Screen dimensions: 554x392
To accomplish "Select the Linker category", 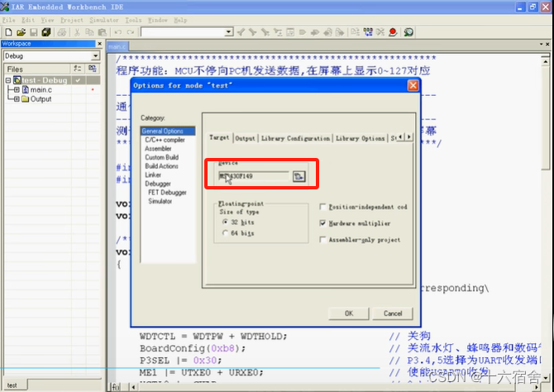I will click(x=153, y=175).
